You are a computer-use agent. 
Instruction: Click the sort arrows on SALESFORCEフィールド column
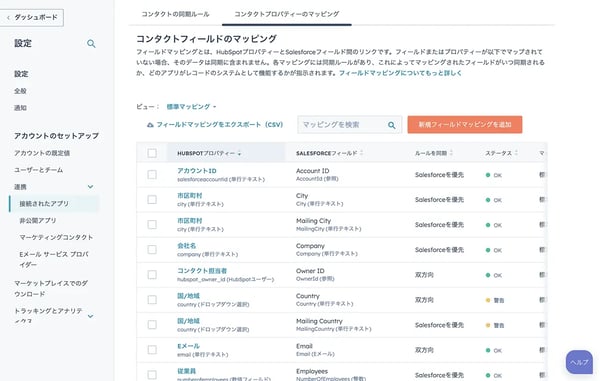(x=361, y=153)
